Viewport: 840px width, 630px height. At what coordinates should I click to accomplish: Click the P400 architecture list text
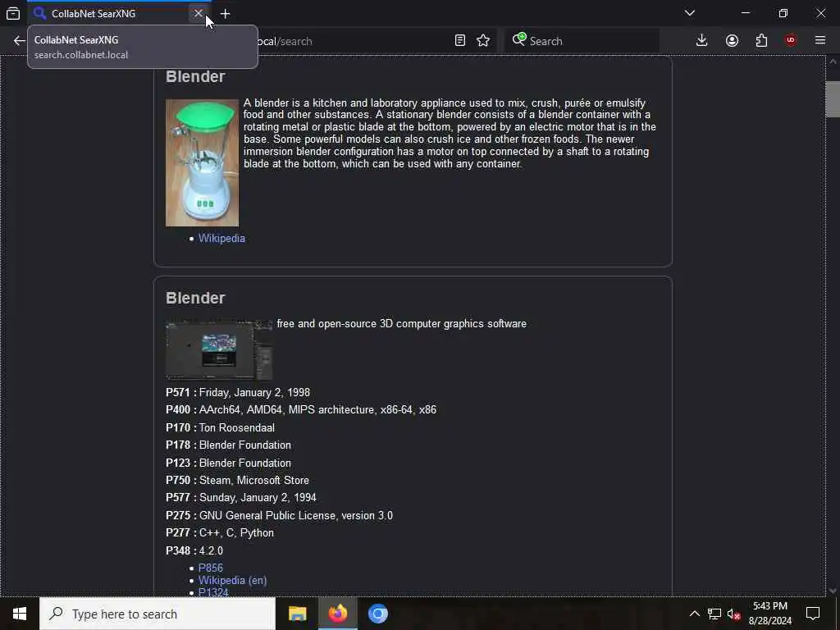point(317,410)
